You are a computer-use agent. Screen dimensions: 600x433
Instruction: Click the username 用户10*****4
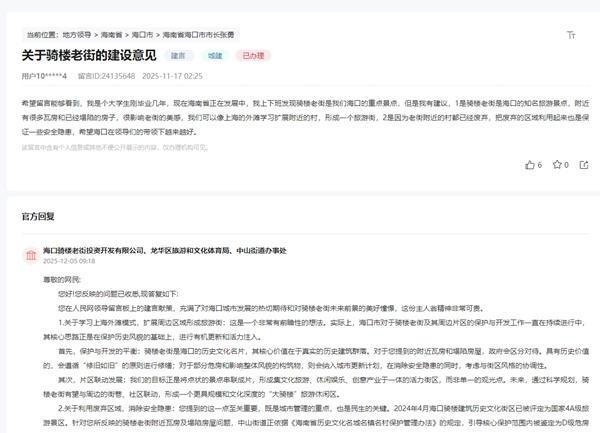pos(44,76)
